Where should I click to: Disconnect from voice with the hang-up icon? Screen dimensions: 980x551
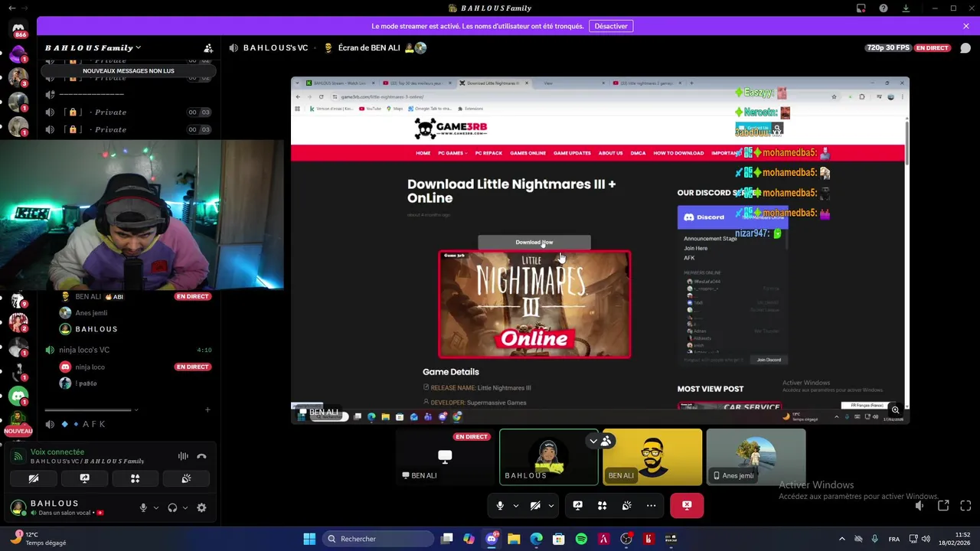click(201, 456)
